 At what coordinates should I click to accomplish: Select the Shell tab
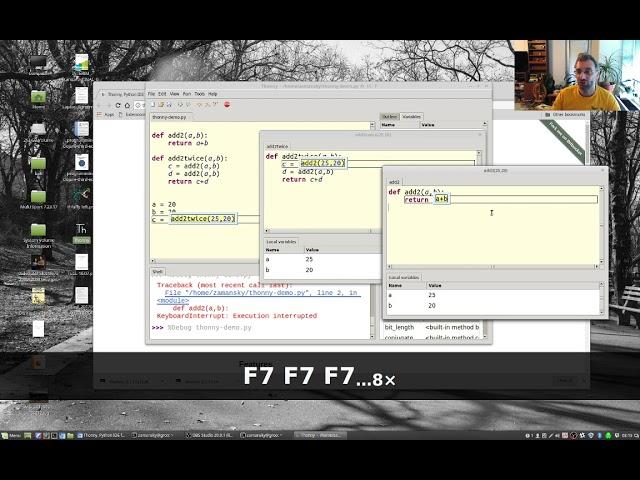point(157,271)
